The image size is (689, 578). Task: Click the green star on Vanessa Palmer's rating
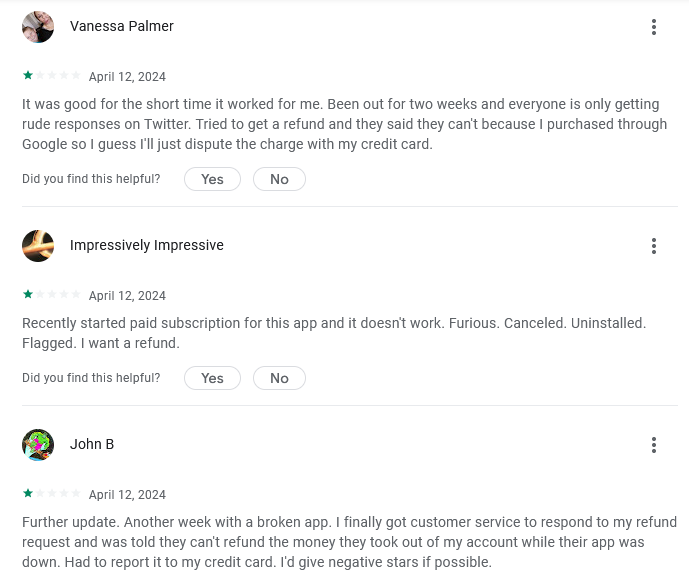point(28,75)
